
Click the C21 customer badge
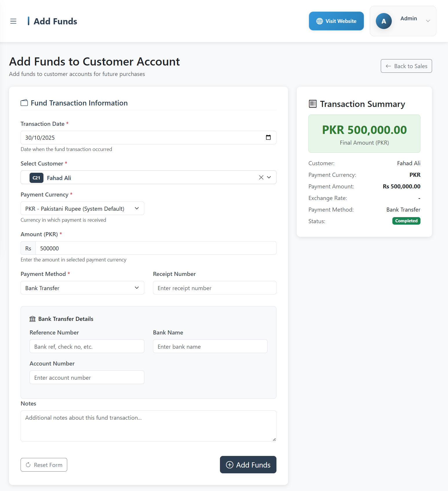(36, 178)
